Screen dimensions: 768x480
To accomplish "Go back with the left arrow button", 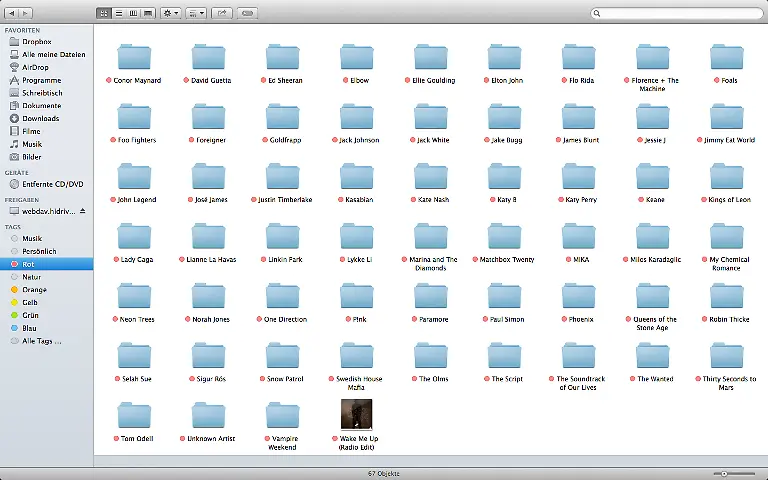I will coord(12,13).
